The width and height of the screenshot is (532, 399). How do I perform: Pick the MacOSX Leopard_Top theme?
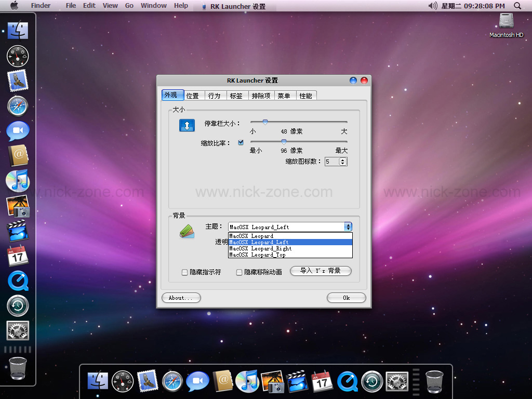point(290,255)
